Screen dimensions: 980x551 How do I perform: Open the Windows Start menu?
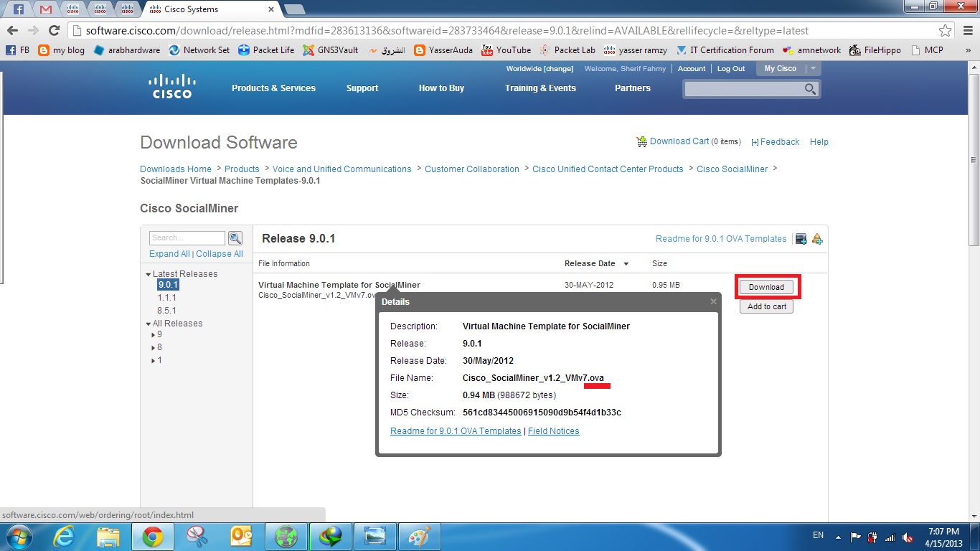tap(20, 537)
